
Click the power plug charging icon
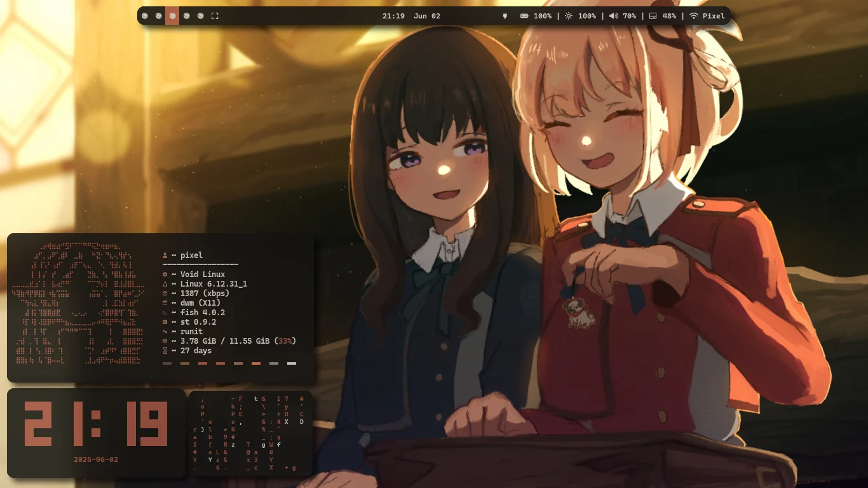click(x=505, y=16)
